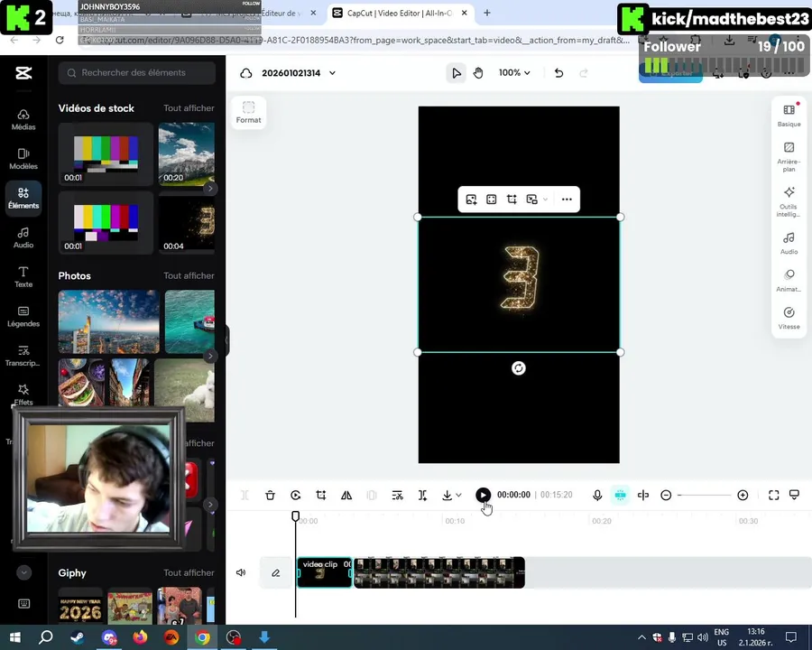The width and height of the screenshot is (812, 650).
Task: Show all Giphy items
Action: tap(189, 572)
